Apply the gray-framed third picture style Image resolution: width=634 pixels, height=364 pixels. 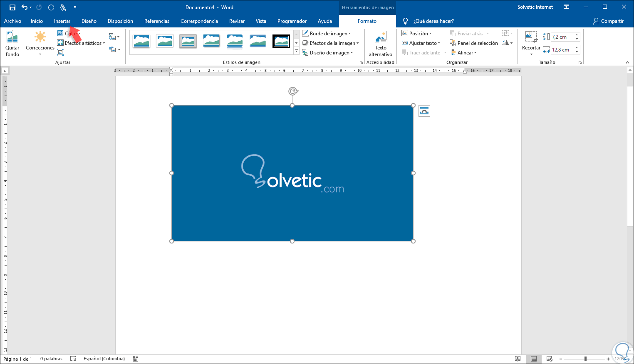pyautogui.click(x=188, y=41)
